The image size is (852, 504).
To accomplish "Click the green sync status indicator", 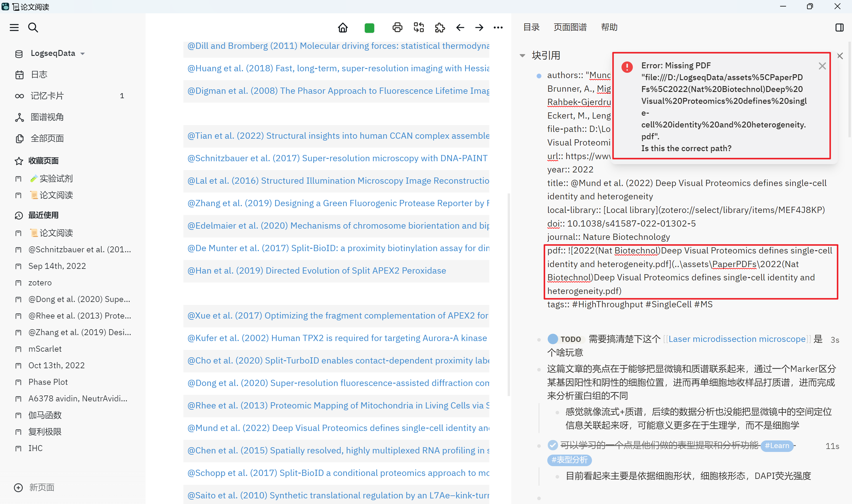I will pyautogui.click(x=369, y=28).
